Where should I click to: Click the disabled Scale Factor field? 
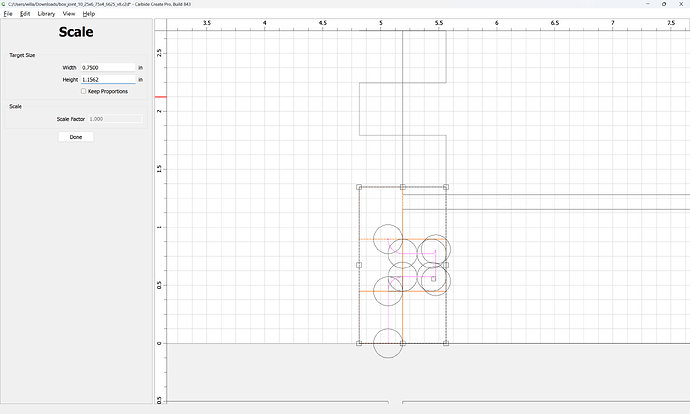[115, 119]
